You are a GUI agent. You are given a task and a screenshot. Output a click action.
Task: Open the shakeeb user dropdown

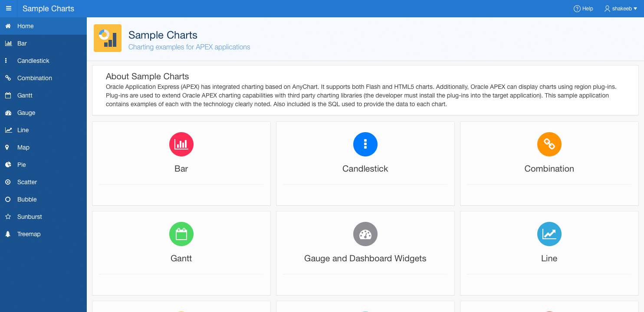(x=621, y=9)
